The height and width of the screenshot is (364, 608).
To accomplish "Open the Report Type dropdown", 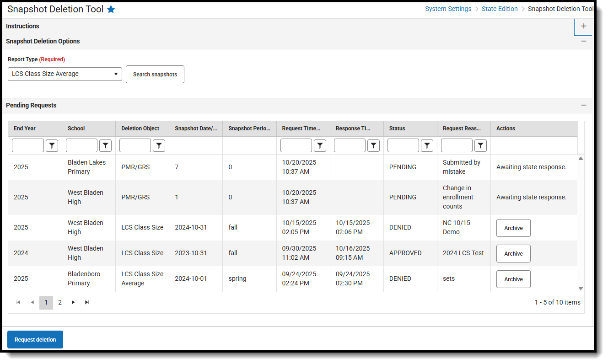I will tap(65, 74).
